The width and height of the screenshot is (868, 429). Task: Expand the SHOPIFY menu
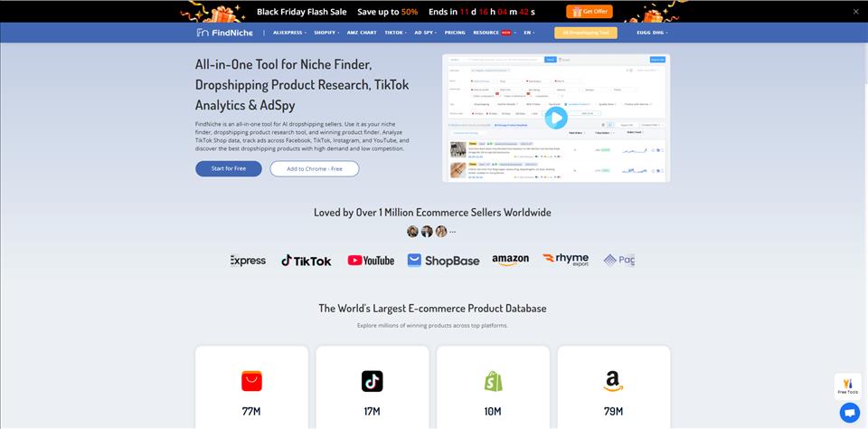(326, 33)
